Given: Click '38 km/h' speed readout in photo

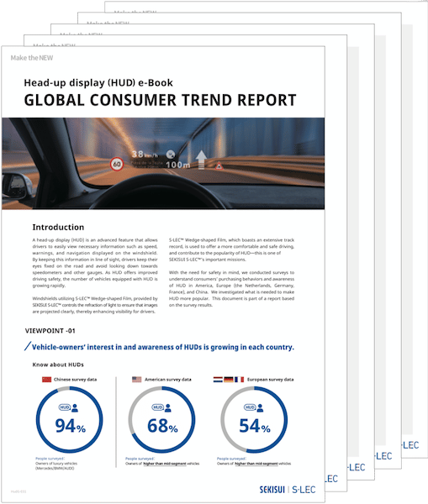Looking at the screenshot, I should (x=145, y=155).
